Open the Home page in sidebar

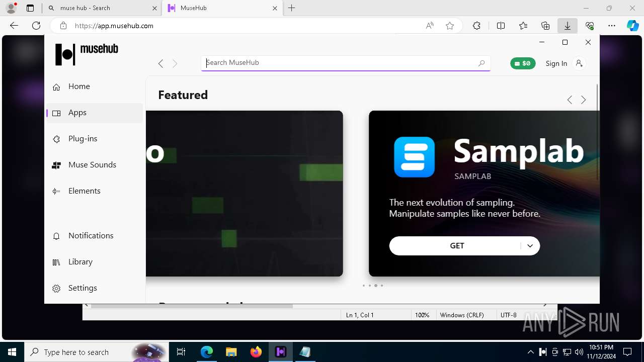pos(95,86)
